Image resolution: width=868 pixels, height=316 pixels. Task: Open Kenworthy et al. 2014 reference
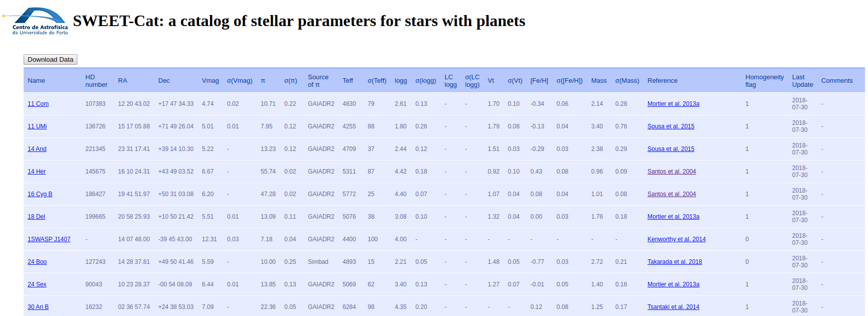click(676, 239)
